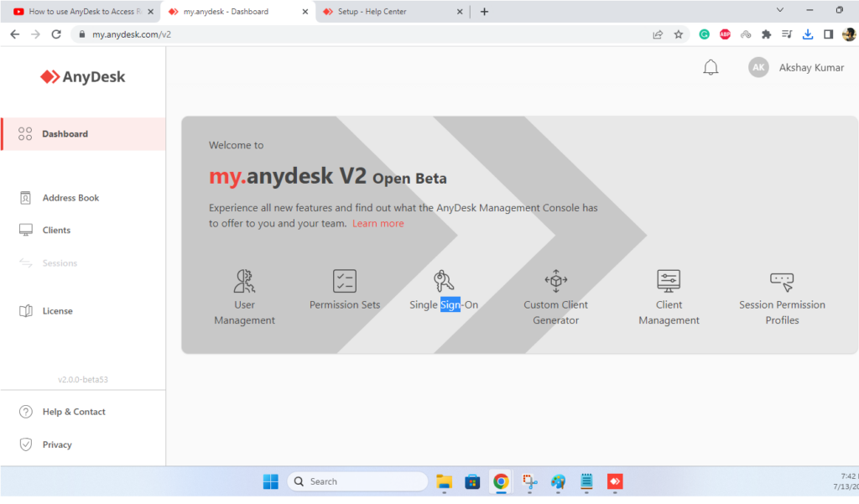
Task: Click Session Permission Profiles label
Action: (x=782, y=312)
